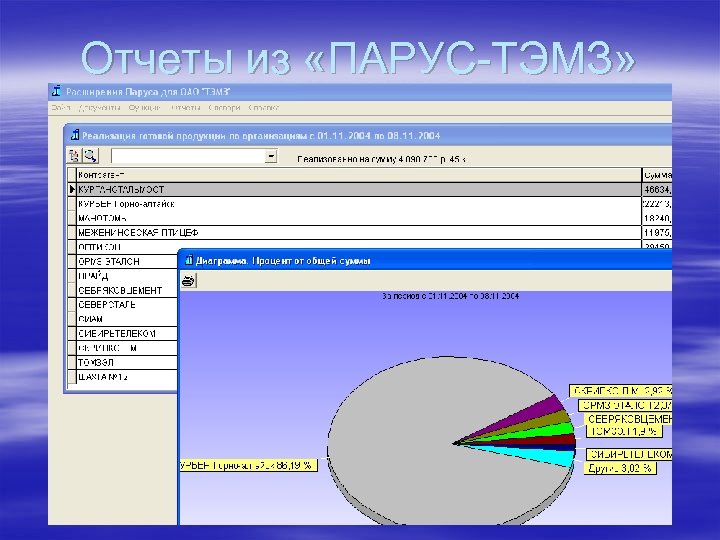Image resolution: width=720 pixels, height=540 pixels.
Task: Select the МЕЖЕНИНОВСКАЯ ПТИЦЕФ row
Action: tap(359, 232)
